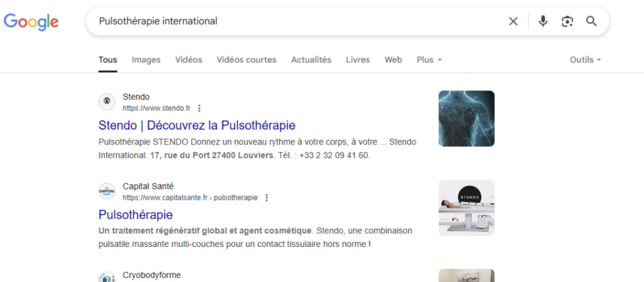This screenshot has height=282, width=644.
Task: Focus the search field containing 'Pulsothérapie international'
Action: coord(298,21)
